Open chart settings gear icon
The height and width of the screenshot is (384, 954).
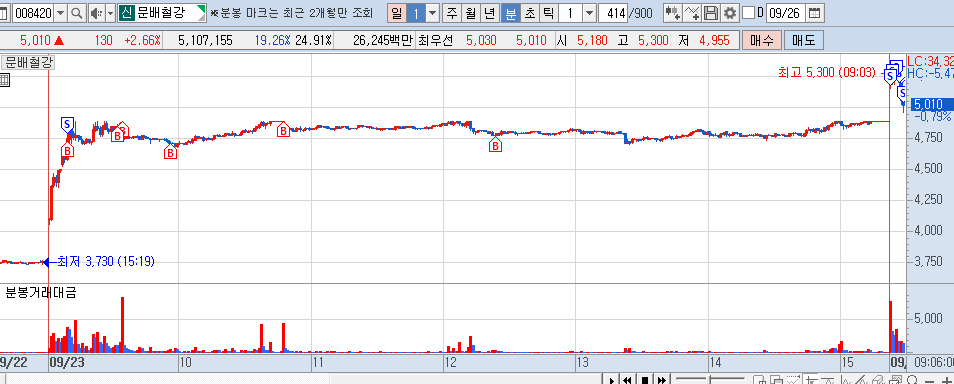[729, 13]
